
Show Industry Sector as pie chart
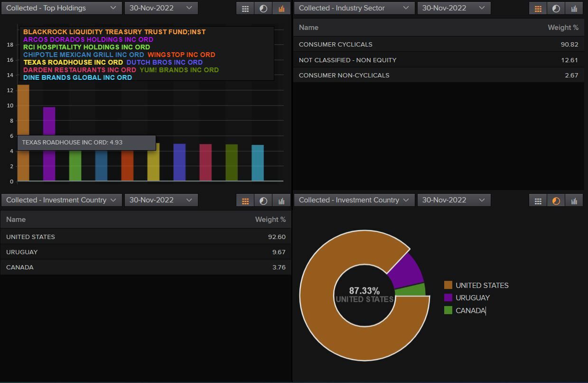(x=556, y=9)
